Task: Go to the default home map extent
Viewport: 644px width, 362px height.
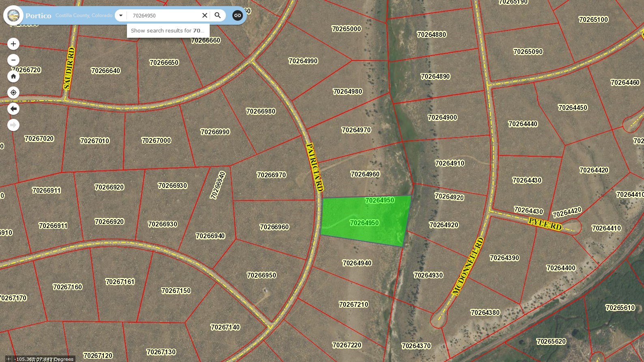Action: tap(13, 76)
